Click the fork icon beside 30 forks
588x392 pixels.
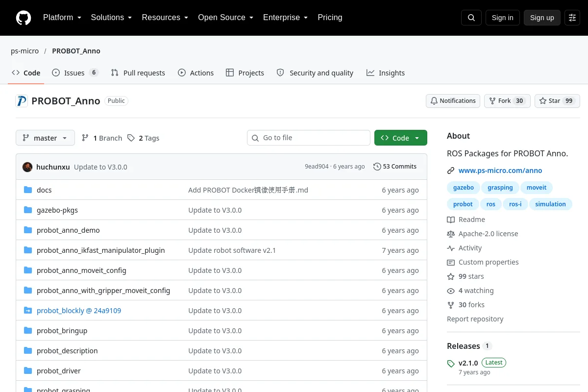(x=451, y=305)
